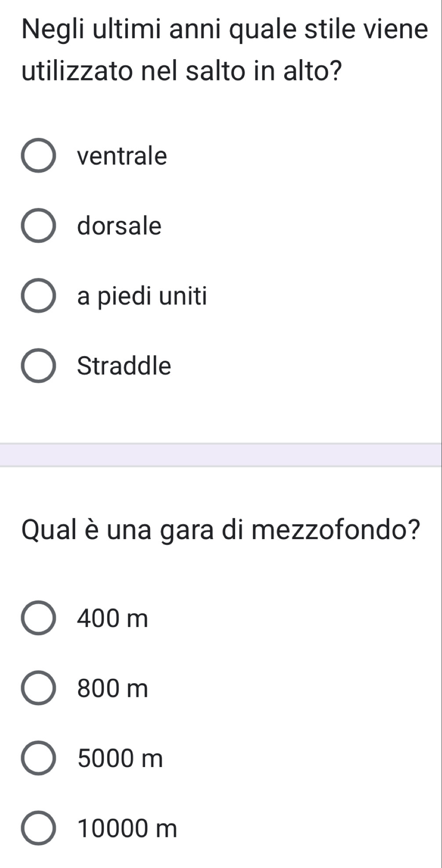This screenshot has width=442, height=868.
Task: Click the '5000 m' answer text
Action: pos(120,758)
